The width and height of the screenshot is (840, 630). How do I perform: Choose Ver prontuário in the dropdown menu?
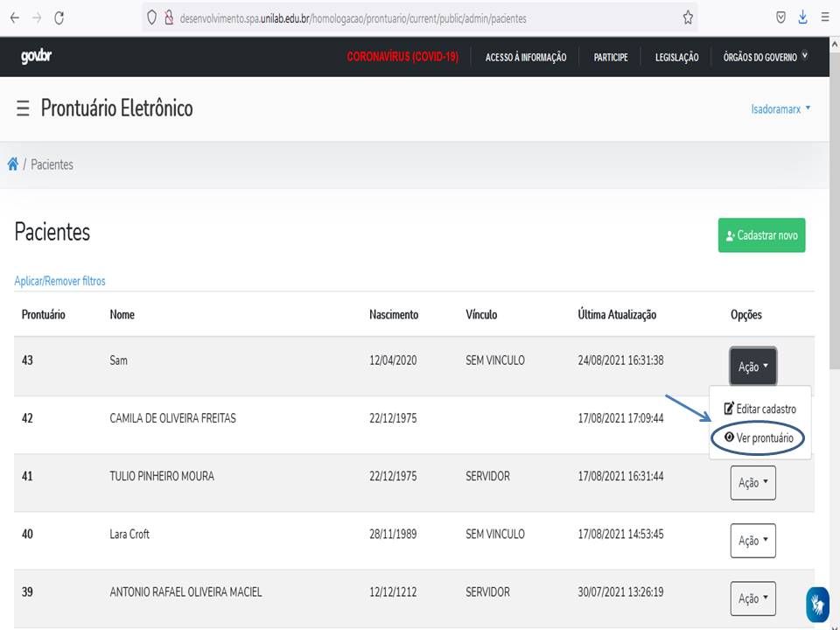click(x=759, y=437)
